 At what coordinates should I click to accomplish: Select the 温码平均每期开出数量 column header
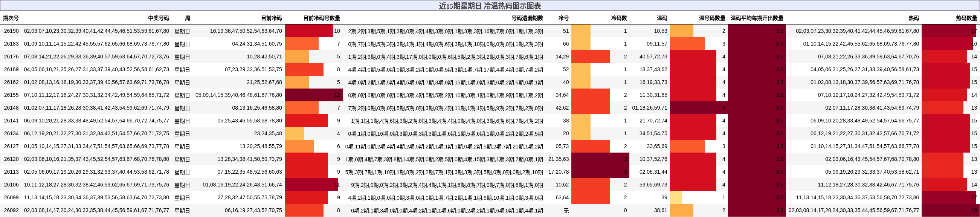pos(757,18)
